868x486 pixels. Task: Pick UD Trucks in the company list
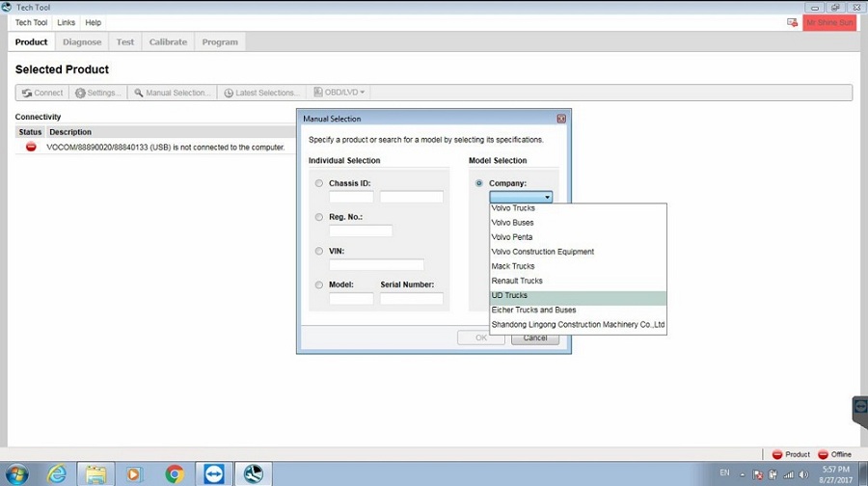point(509,295)
